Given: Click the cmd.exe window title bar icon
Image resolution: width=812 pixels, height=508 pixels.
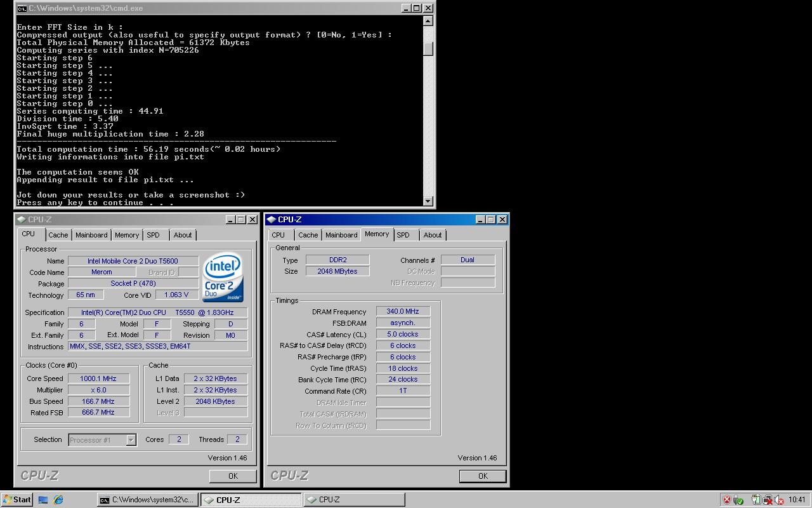Looking at the screenshot, I should (22, 8).
